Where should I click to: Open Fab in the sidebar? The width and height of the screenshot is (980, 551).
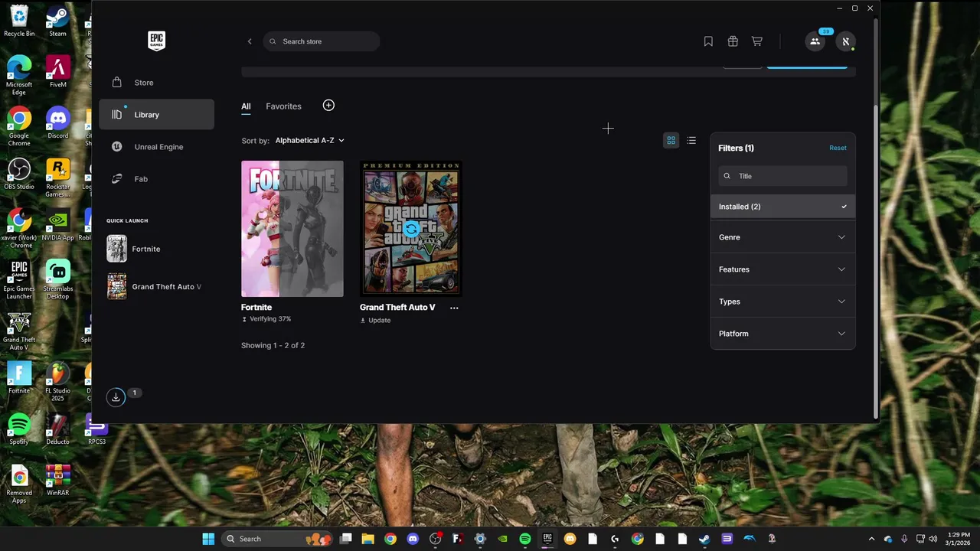tap(156, 179)
